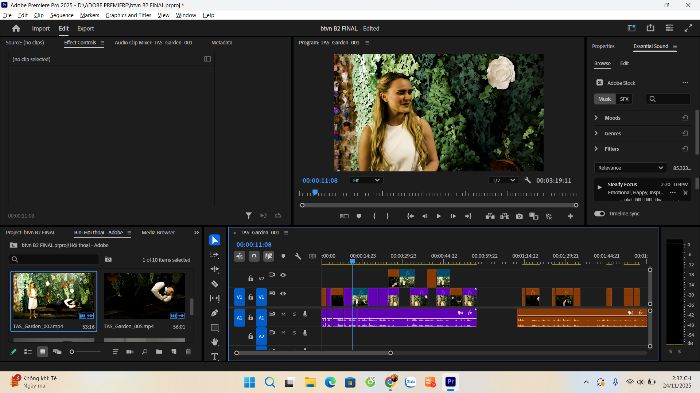Expand Genres category
The height and width of the screenshot is (393, 700).
pyautogui.click(x=596, y=133)
